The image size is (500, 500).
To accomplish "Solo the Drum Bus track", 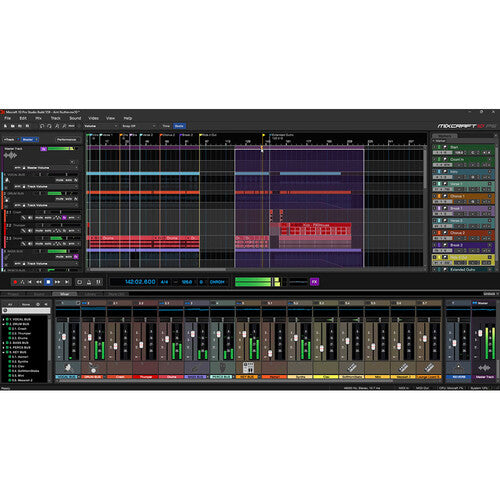I will pyautogui.click(x=68, y=199).
